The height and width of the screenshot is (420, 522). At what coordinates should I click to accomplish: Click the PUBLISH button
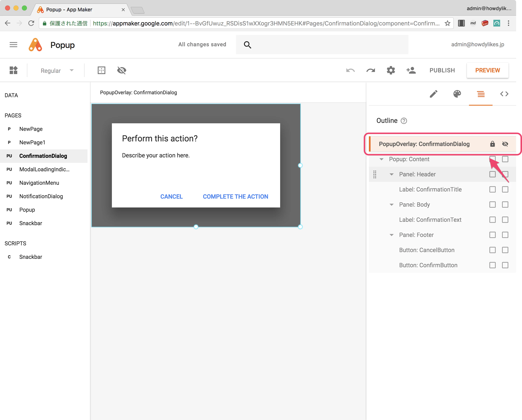442,70
